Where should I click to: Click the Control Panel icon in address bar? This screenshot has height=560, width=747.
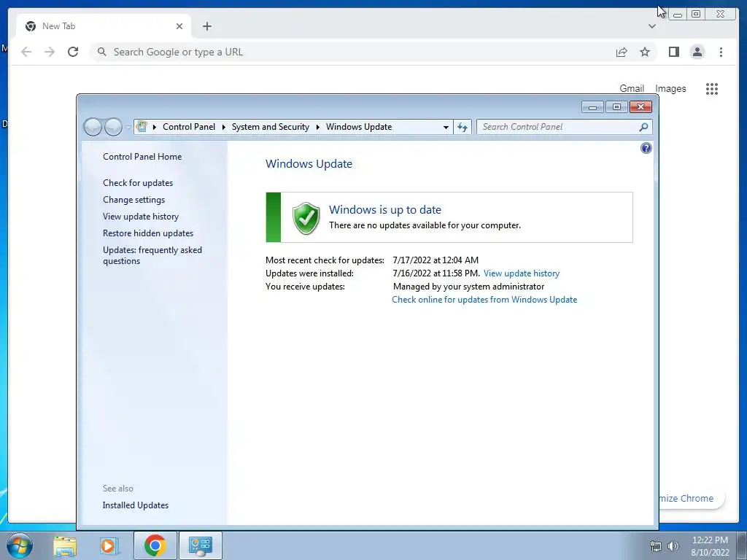pos(142,127)
